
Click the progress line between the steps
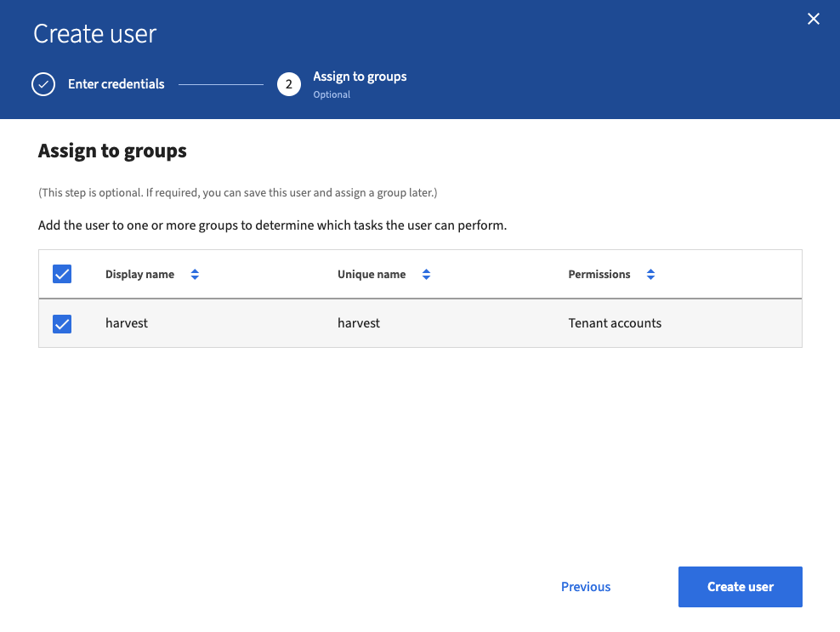point(220,84)
